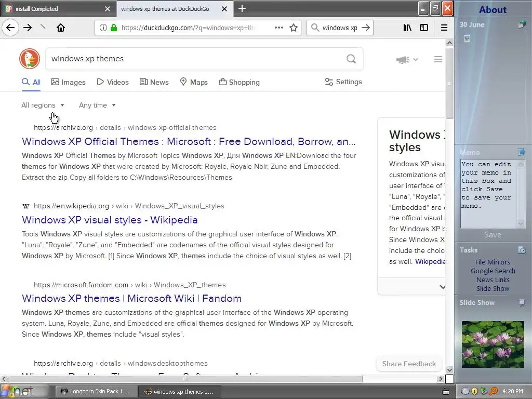The width and height of the screenshot is (532, 399).
Task: Open File Mirrors task link
Action: 493,262
